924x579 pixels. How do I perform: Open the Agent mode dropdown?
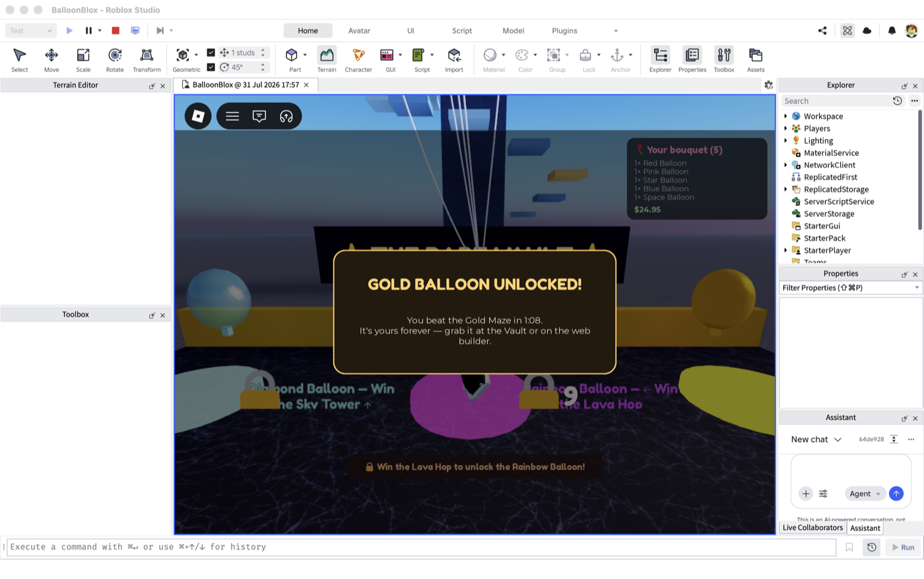pos(865,493)
